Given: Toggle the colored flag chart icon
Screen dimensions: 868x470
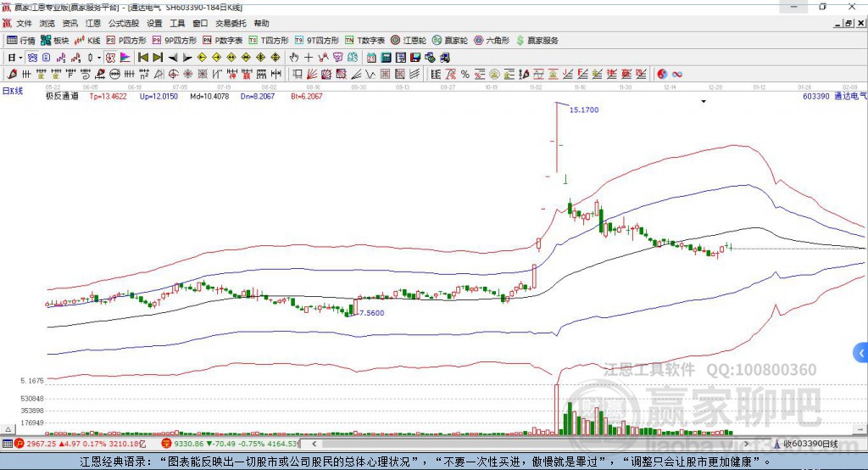Looking at the screenshot, I should click(125, 58).
